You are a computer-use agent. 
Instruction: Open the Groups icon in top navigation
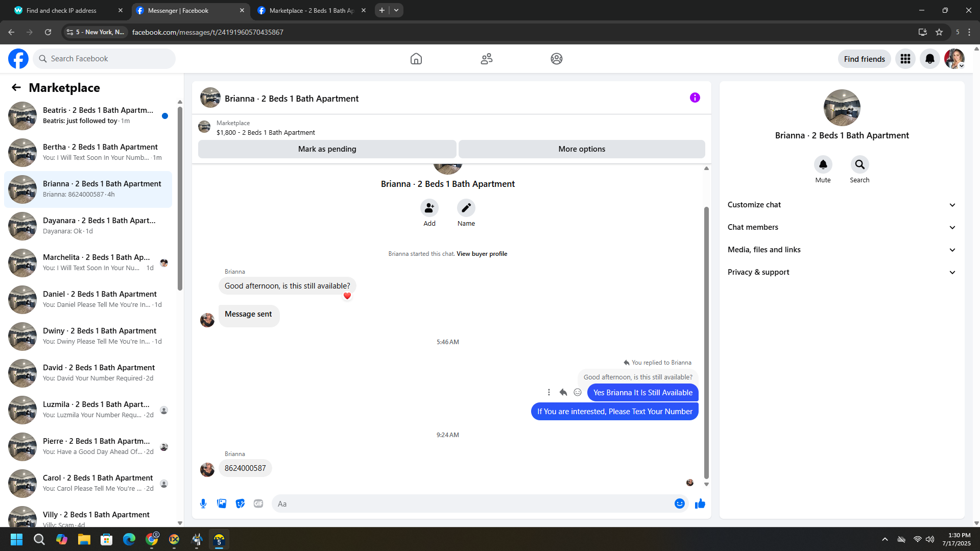pyautogui.click(x=557, y=59)
